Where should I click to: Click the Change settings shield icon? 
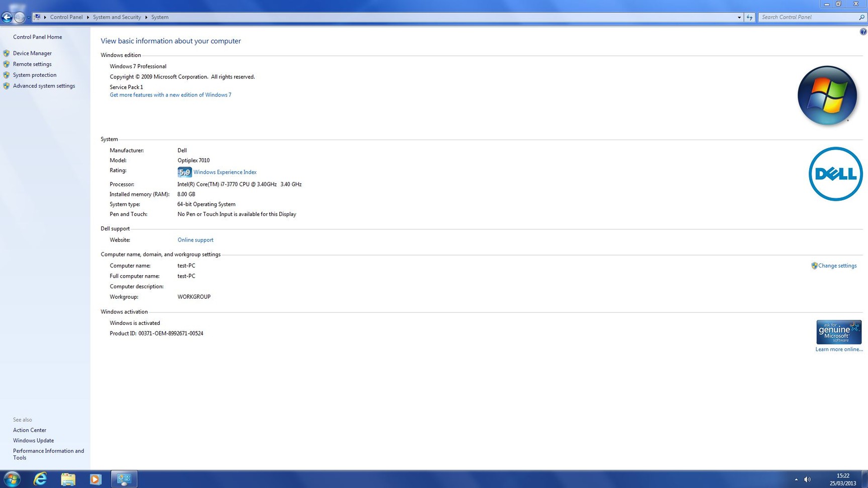click(x=814, y=266)
